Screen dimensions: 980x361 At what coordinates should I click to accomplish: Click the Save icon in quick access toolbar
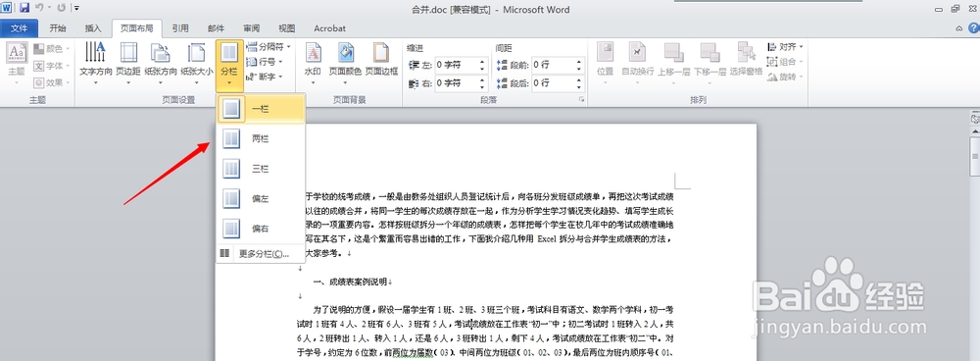[x=24, y=8]
